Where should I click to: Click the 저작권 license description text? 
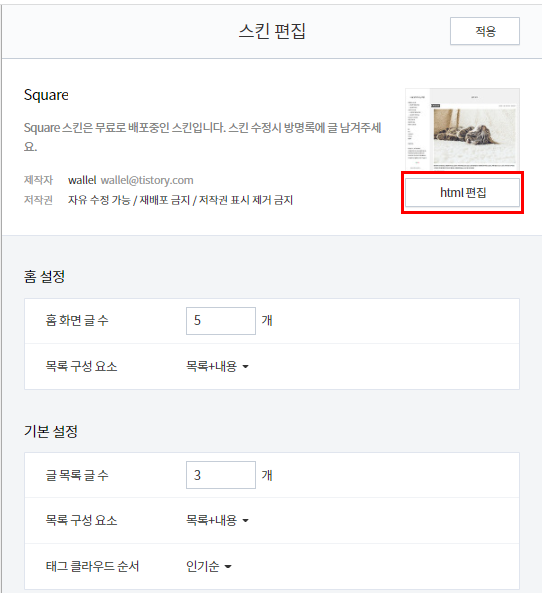[180, 200]
